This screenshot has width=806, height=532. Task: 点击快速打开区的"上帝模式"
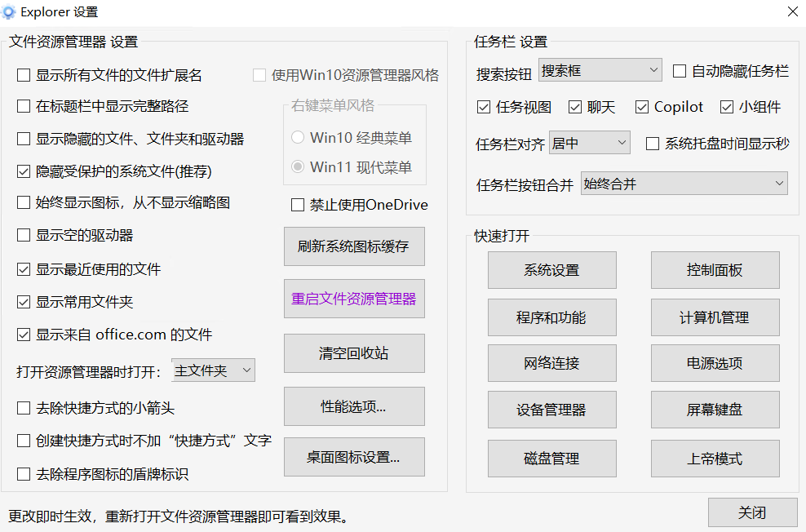coord(715,459)
